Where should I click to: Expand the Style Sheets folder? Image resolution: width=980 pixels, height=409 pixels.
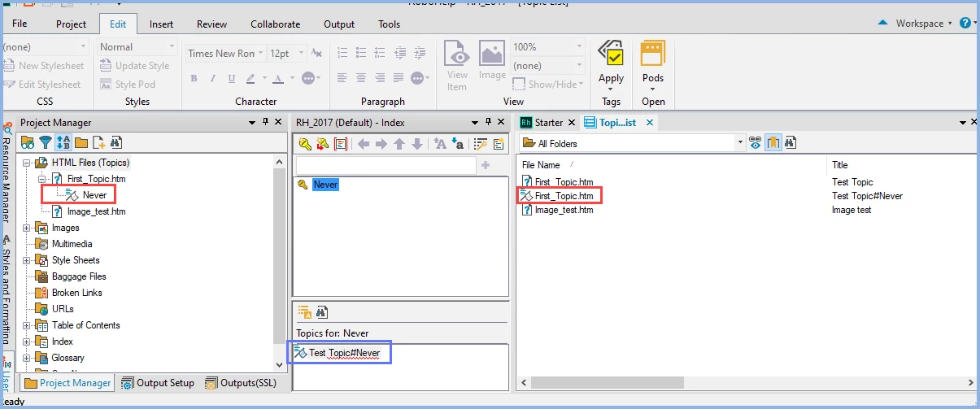click(x=27, y=260)
